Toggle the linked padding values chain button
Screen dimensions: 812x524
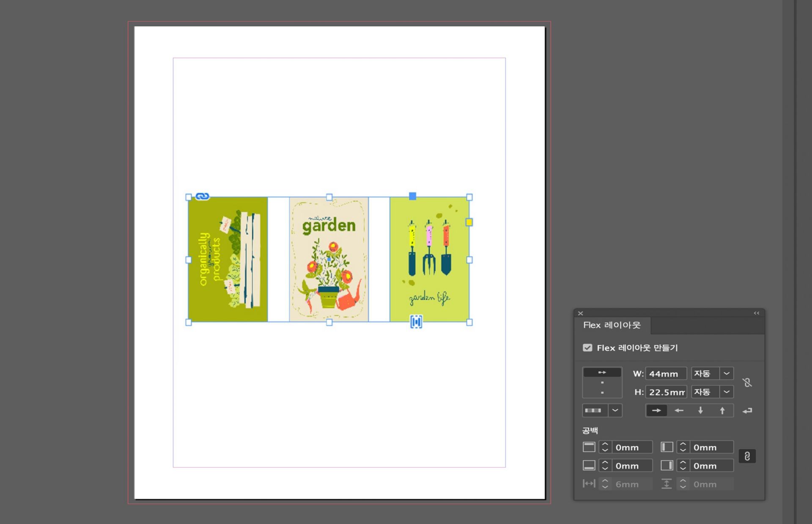tap(747, 456)
